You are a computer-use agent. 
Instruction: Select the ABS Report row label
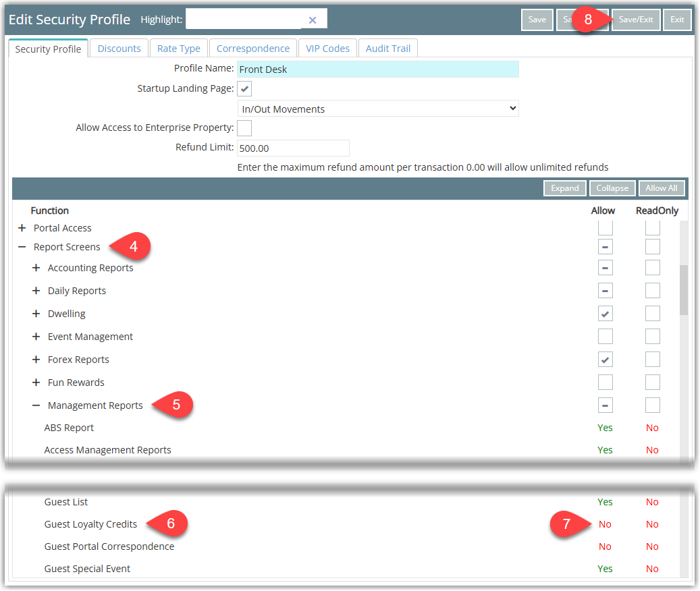pos(69,428)
